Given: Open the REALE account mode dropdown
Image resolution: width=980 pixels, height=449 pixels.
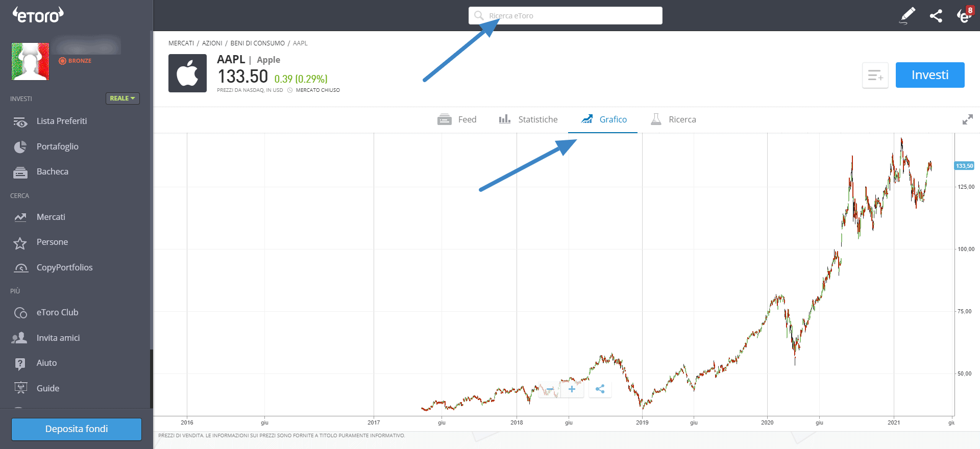Looking at the screenshot, I should (122, 98).
